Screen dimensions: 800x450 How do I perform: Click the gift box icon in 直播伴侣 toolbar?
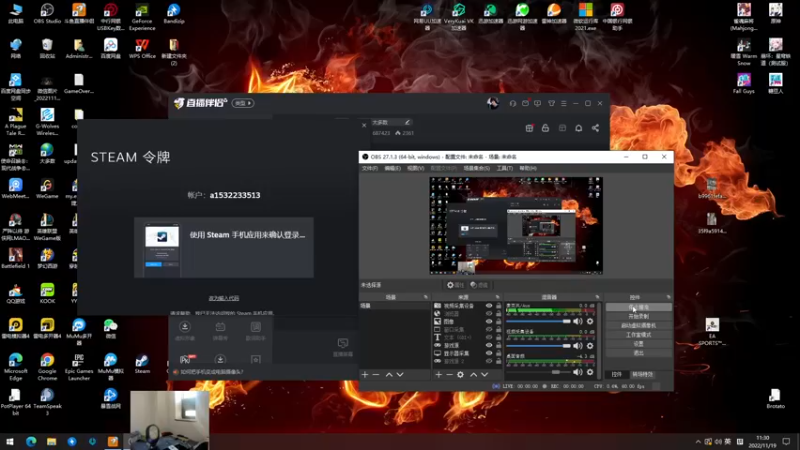[530, 128]
